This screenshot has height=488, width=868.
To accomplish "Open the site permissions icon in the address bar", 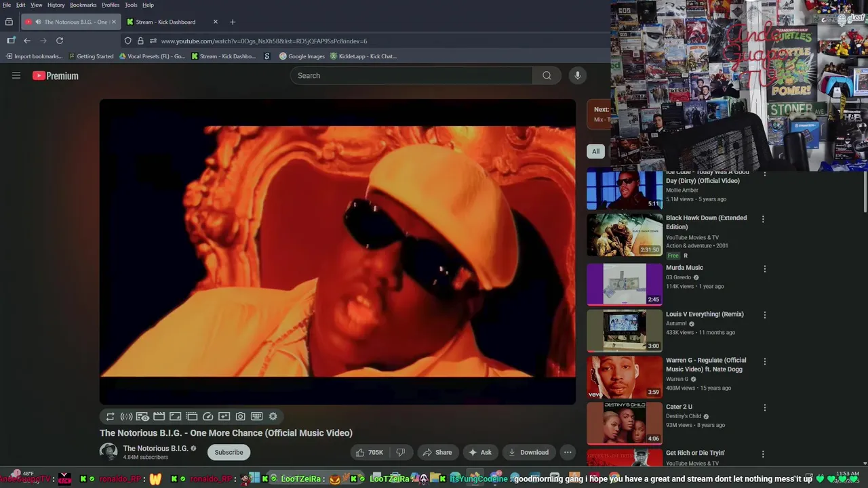I will (x=153, y=41).
